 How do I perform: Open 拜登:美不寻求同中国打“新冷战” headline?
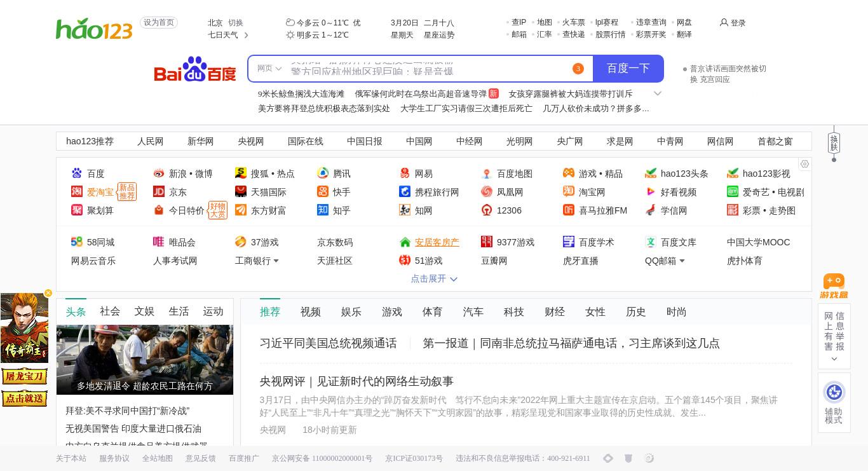click(x=127, y=411)
